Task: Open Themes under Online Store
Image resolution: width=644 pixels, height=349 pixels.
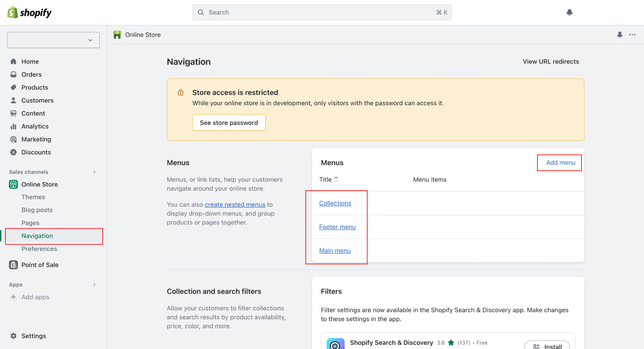Action: coord(33,197)
